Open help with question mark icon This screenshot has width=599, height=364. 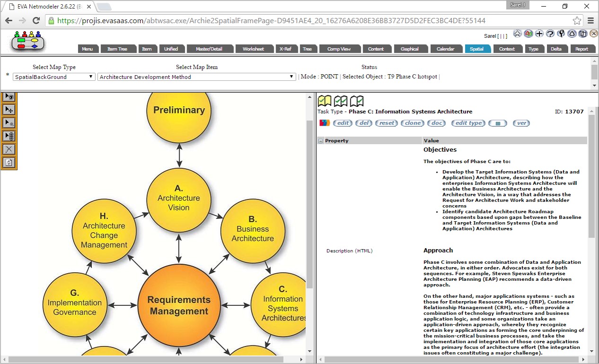[550, 34]
